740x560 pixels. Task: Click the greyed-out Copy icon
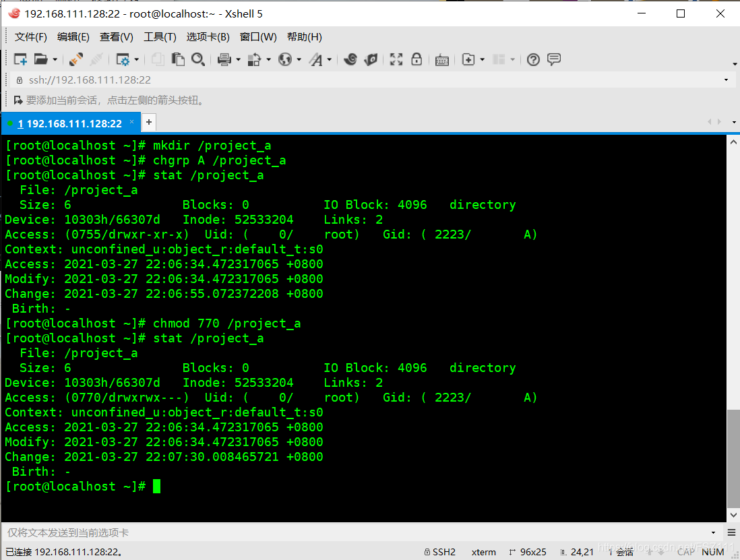(158, 59)
